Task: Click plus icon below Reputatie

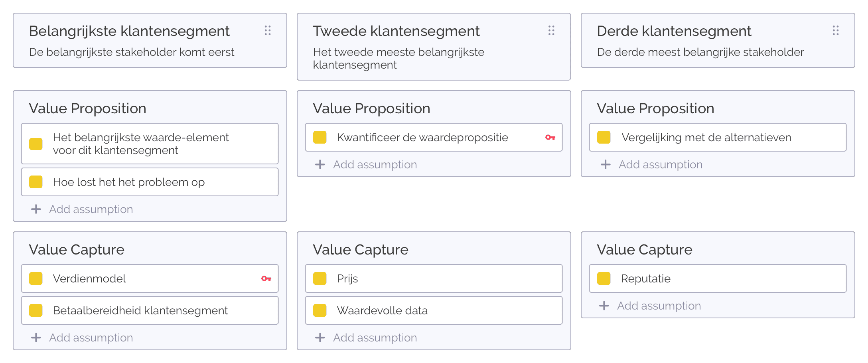Action: click(604, 306)
